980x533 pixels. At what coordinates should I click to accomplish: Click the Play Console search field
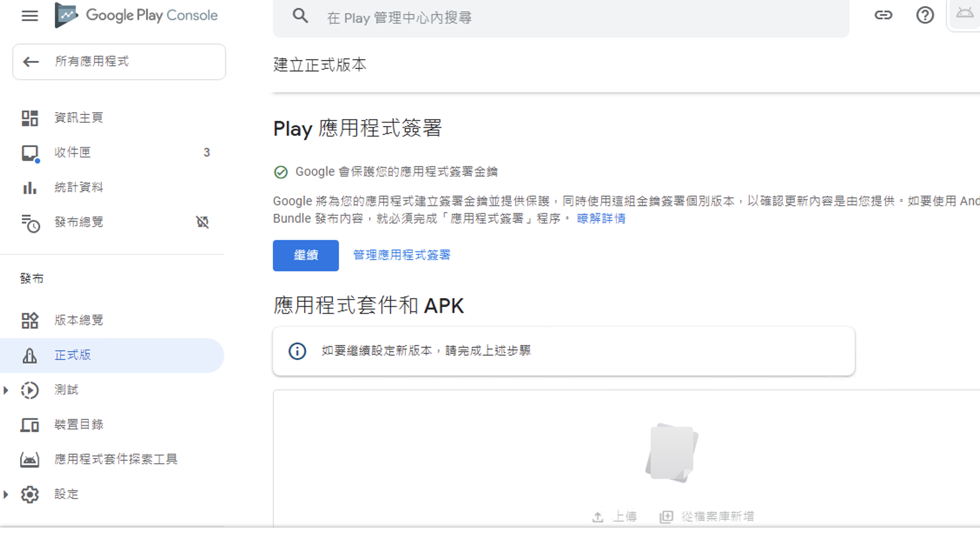(521, 17)
